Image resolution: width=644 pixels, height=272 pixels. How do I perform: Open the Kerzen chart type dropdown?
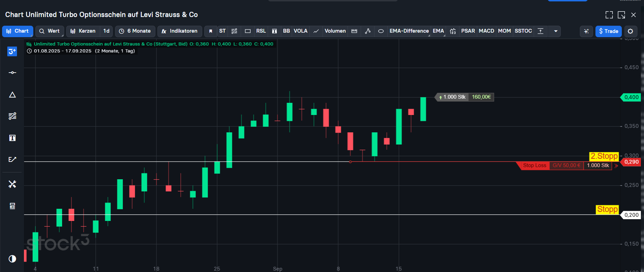click(83, 31)
